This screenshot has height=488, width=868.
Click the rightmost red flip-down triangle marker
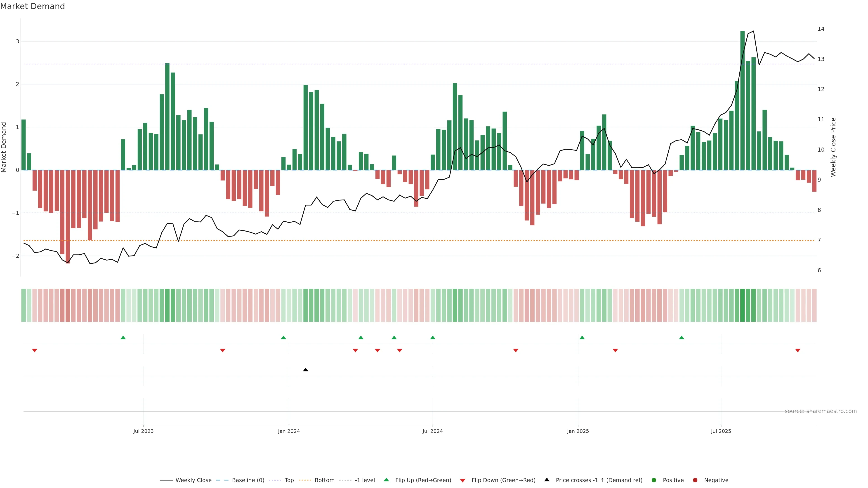click(797, 351)
